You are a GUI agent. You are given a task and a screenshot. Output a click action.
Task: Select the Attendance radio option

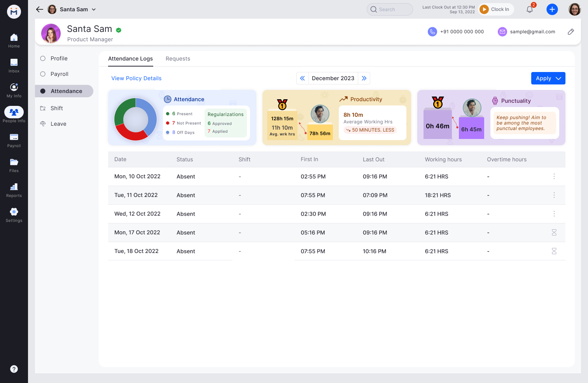(43, 91)
